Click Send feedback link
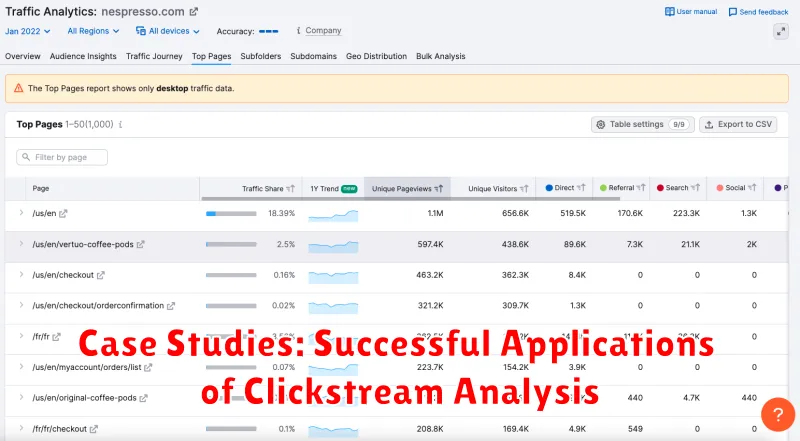Viewport: 800px width, 441px height. click(758, 12)
